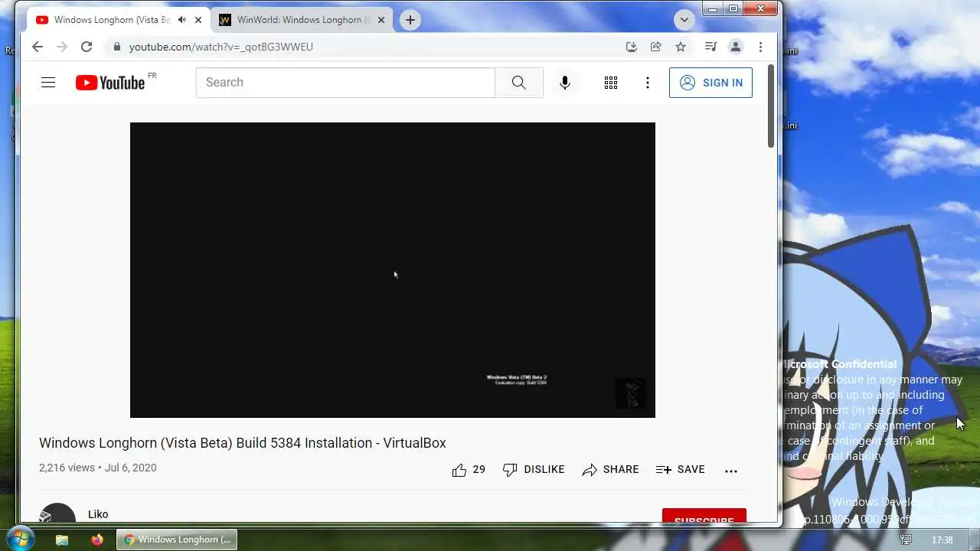
Task: Start voice search with microphone icon
Action: (565, 83)
